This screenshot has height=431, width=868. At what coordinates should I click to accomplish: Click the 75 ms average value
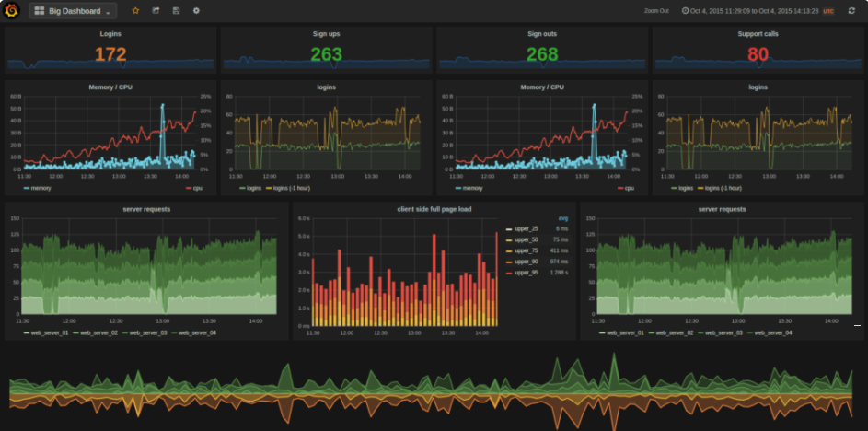pos(561,239)
